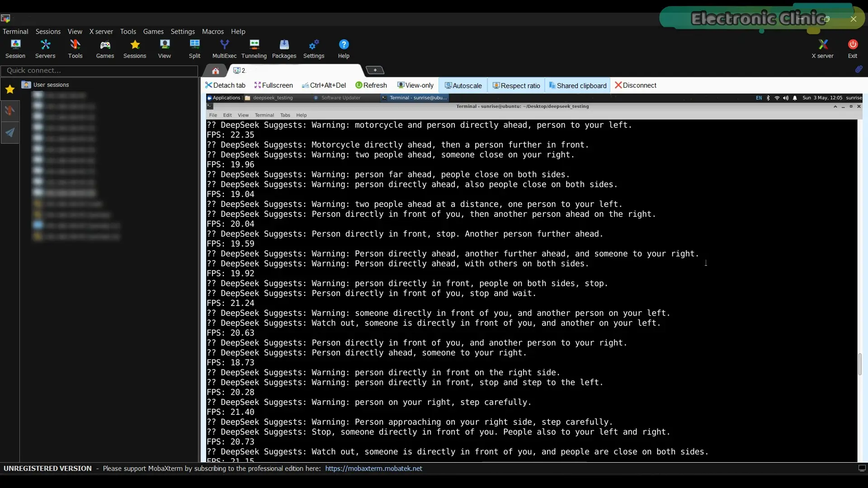
Task: Expand the User sessions tree node
Action: [x=51, y=85]
